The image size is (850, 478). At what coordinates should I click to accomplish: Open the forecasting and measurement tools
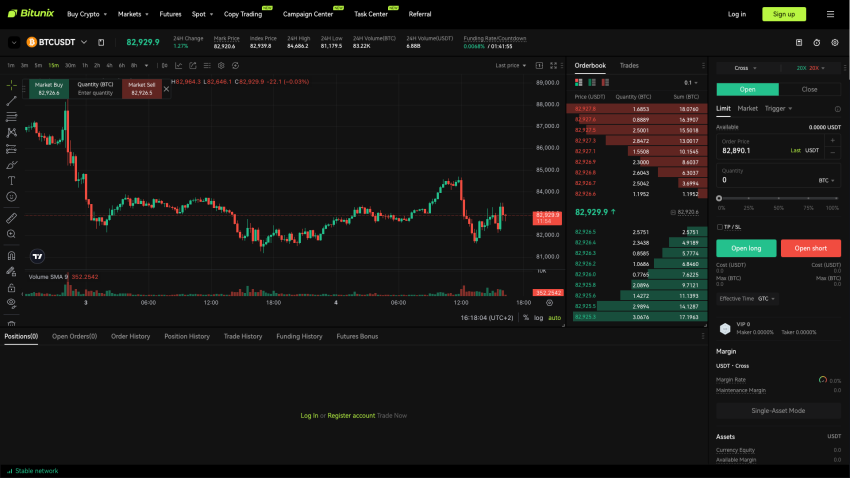(x=11, y=148)
